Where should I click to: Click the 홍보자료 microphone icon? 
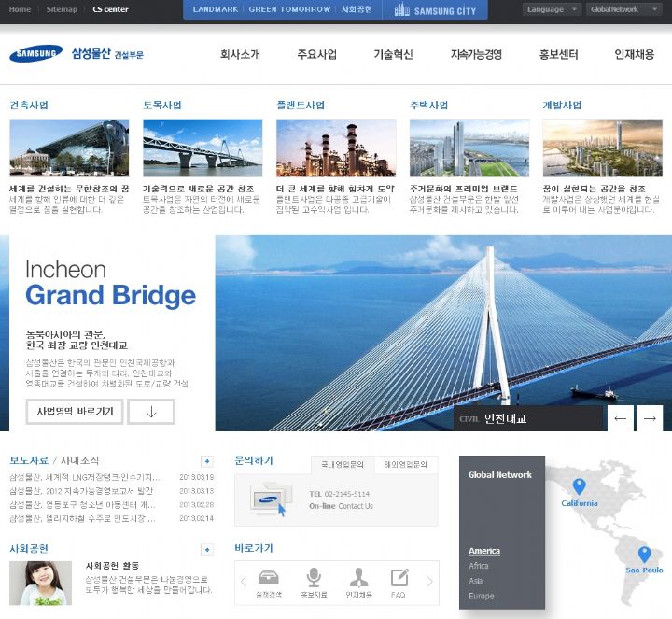click(x=314, y=577)
